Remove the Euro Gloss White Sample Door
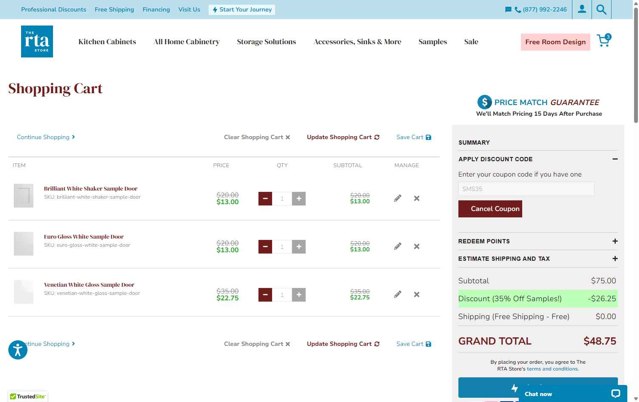Image resolution: width=639 pixels, height=402 pixels. [416, 246]
